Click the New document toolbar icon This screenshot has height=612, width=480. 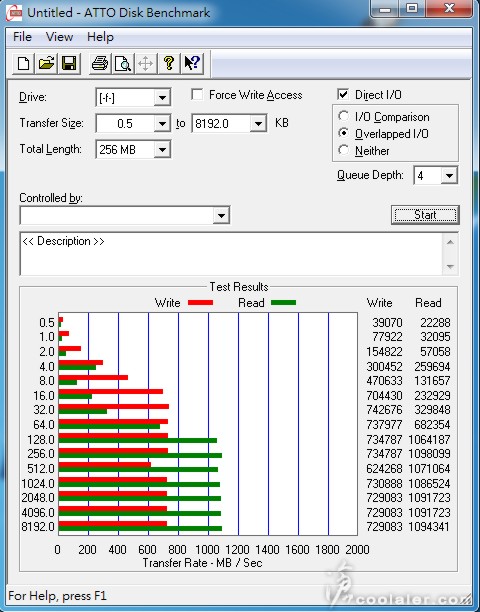tap(23, 63)
